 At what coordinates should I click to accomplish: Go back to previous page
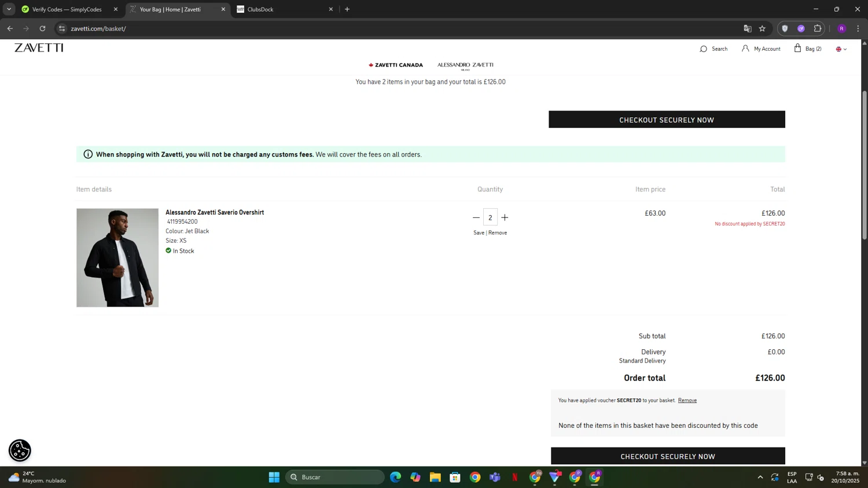[x=10, y=28]
